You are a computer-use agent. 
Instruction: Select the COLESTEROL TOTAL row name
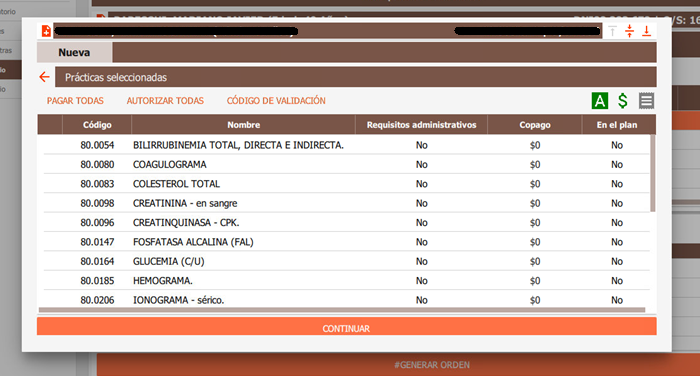tap(176, 184)
